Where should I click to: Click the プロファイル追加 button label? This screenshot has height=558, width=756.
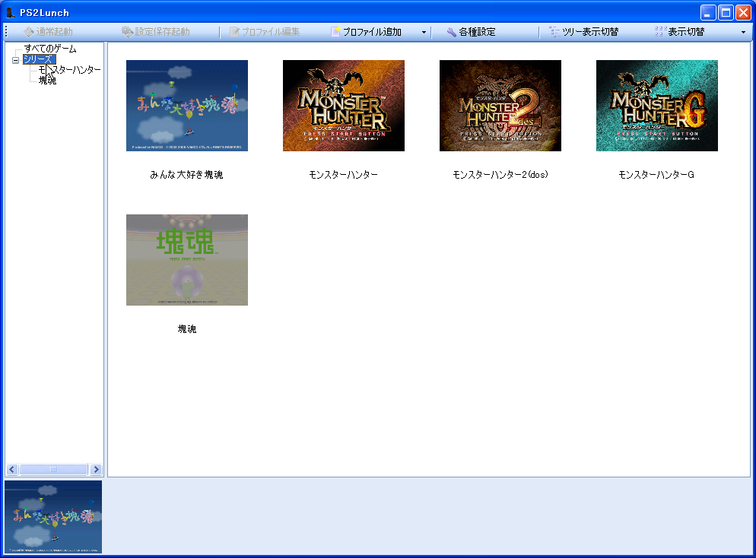[x=372, y=32]
